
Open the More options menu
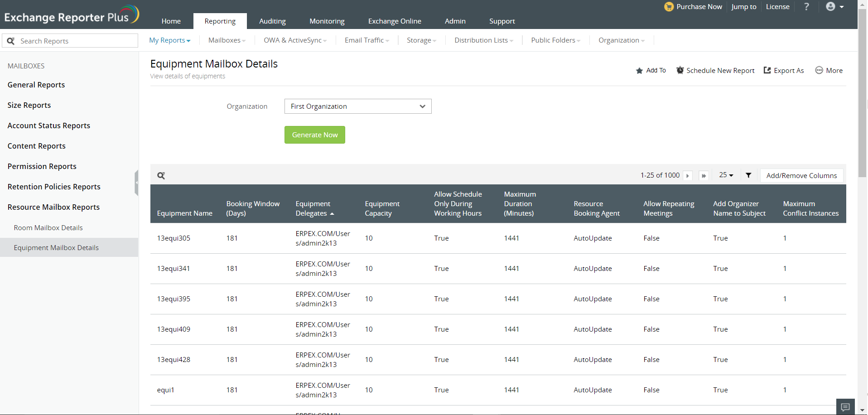click(x=829, y=71)
